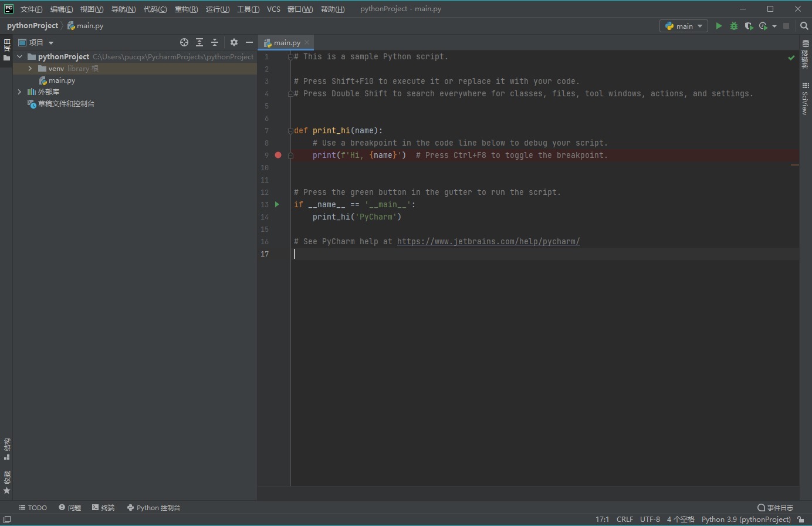Screen dimensions: 812x526
Task: Collapse all in project tree icon
Action: click(x=215, y=42)
